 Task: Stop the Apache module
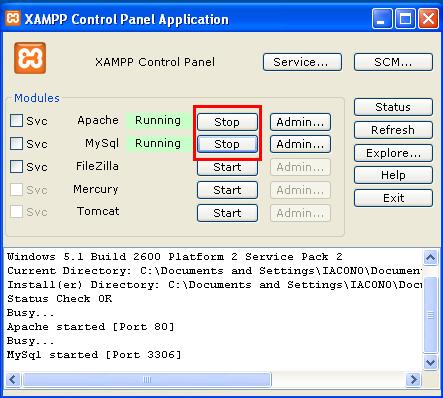[x=227, y=122]
